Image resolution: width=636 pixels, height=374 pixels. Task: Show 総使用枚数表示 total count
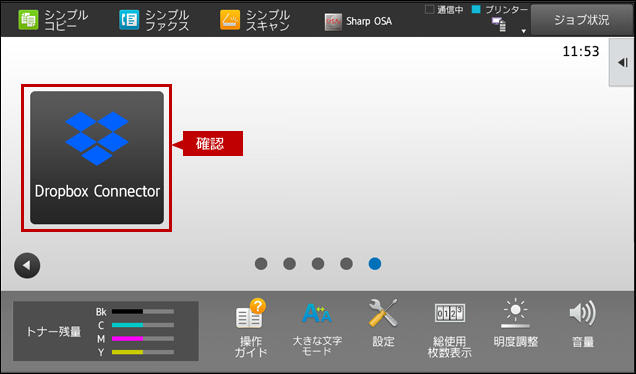coord(449,329)
